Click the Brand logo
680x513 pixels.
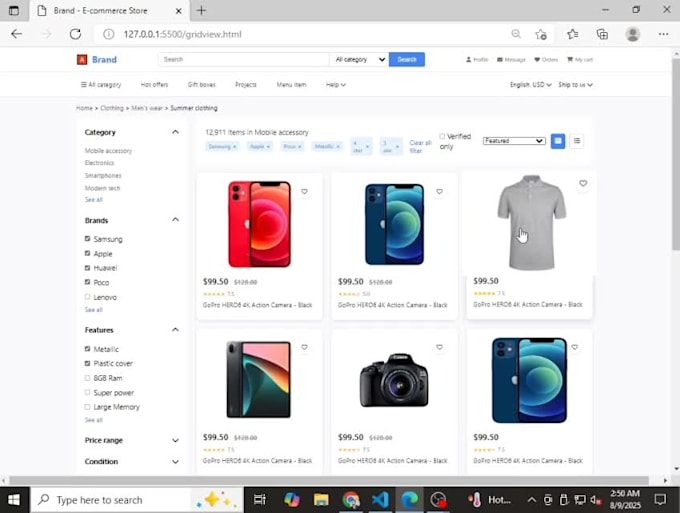[97, 60]
